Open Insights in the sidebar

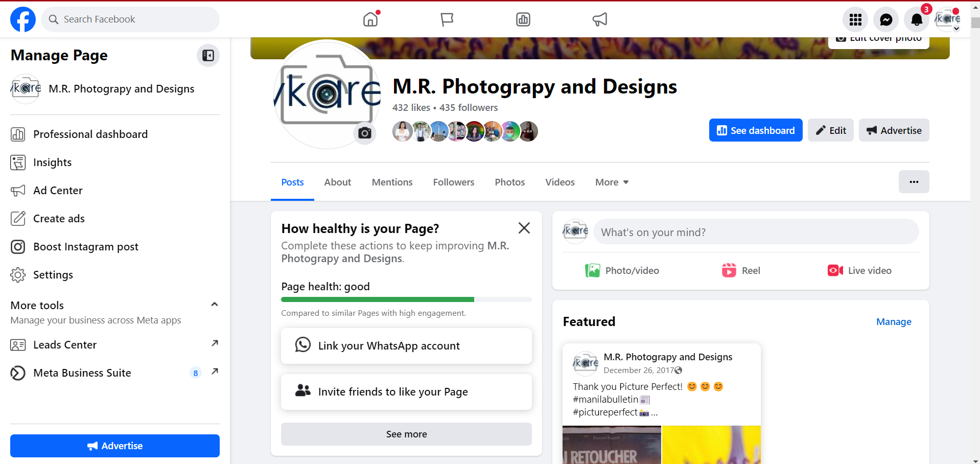pyautogui.click(x=115, y=163)
